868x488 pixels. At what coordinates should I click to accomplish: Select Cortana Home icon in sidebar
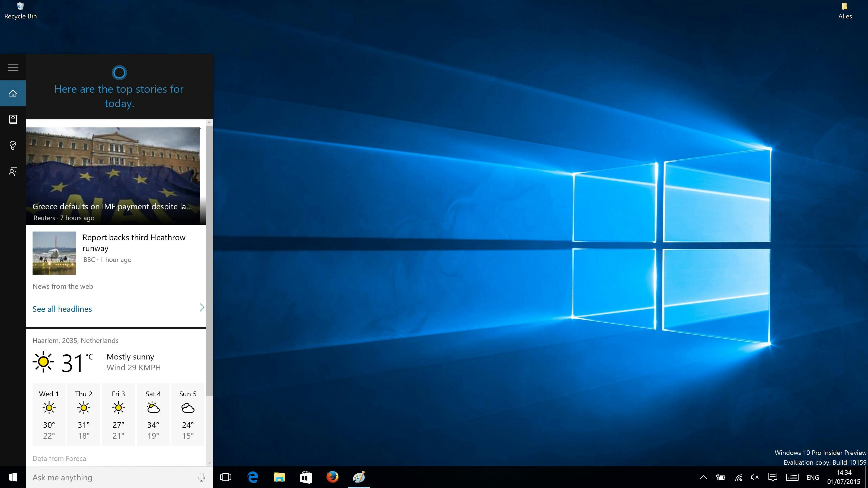pos(13,93)
